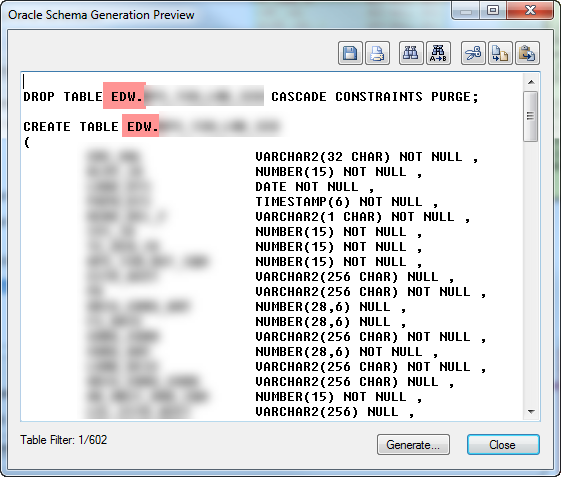Click the 'CREATE TABLE' text
Image resolution: width=561 pixels, height=477 pixels.
[x=71, y=127]
